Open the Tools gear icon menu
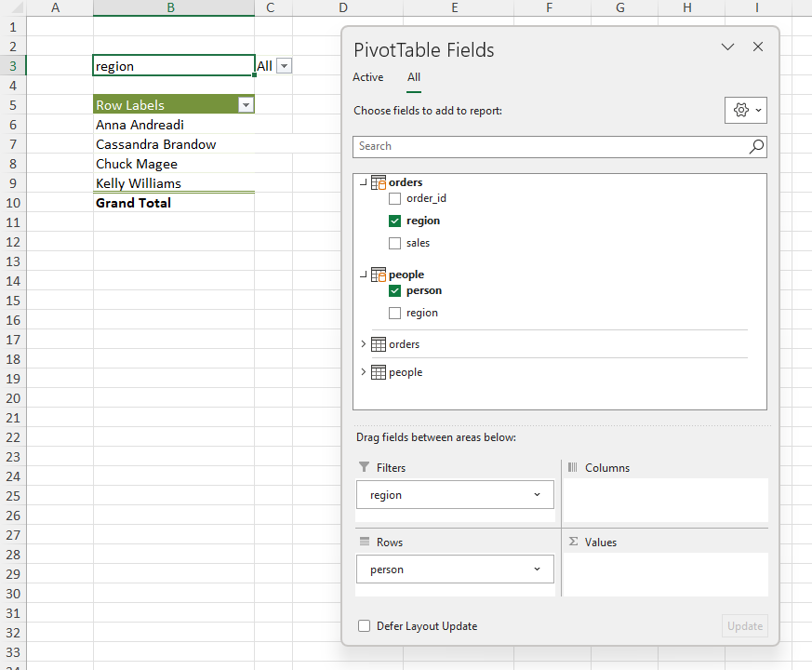Viewport: 812px width, 670px height. [745, 110]
